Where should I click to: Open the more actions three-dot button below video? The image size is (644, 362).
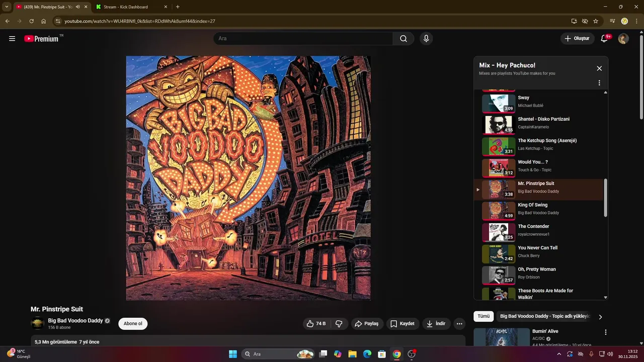click(x=459, y=324)
